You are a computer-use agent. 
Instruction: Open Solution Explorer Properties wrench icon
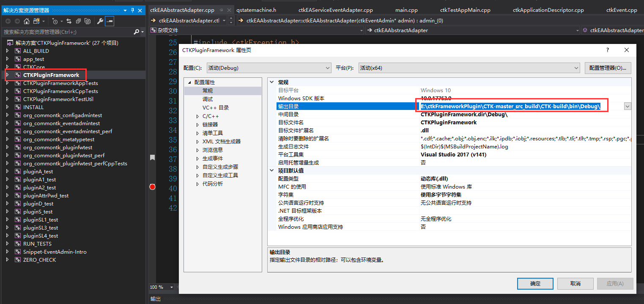coord(99,20)
